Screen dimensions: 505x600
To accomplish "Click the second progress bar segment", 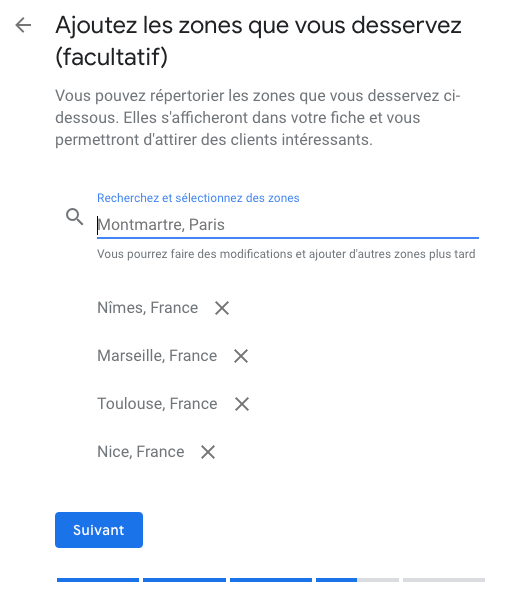I will (x=184, y=580).
